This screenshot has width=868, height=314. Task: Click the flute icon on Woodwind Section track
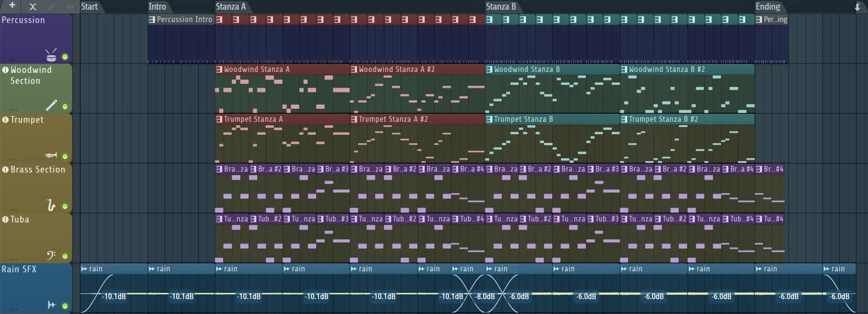coord(51,105)
